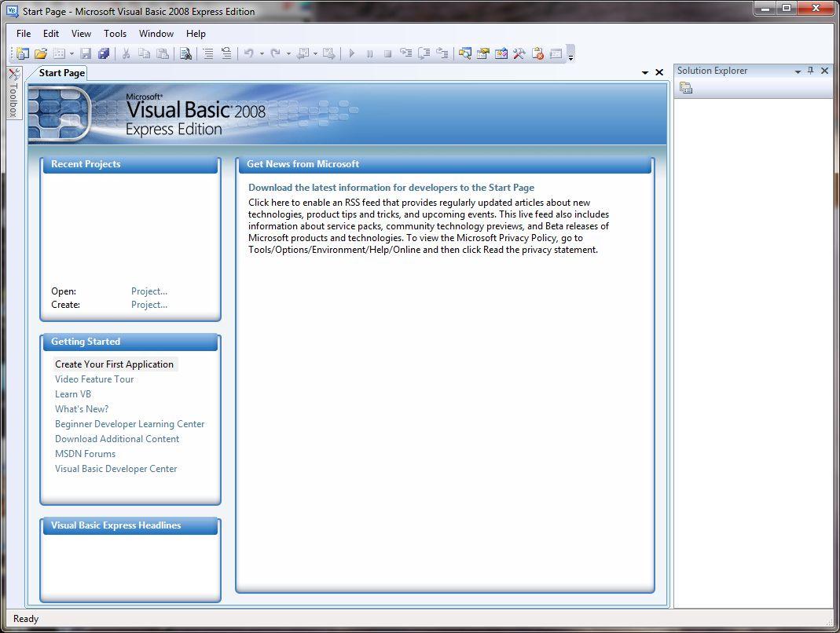Click the Undo arrow icon
The image size is (840, 633).
pyautogui.click(x=249, y=53)
